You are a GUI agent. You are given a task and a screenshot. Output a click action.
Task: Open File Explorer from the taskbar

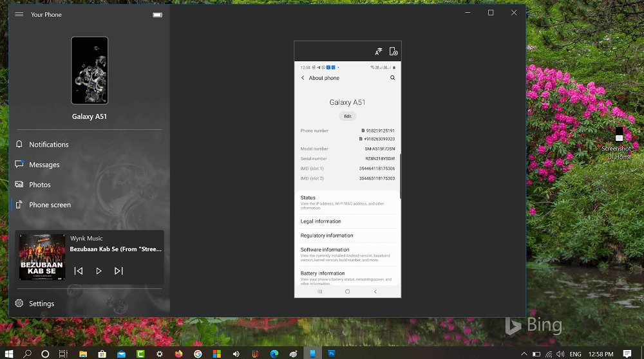pyautogui.click(x=83, y=354)
